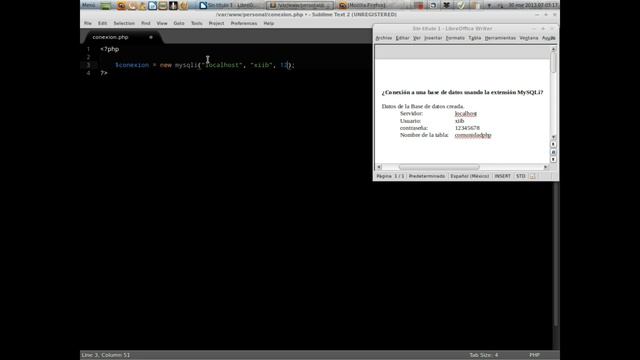
Task: Open Ventana menu in LibreOffice Writer
Action: pos(529,38)
